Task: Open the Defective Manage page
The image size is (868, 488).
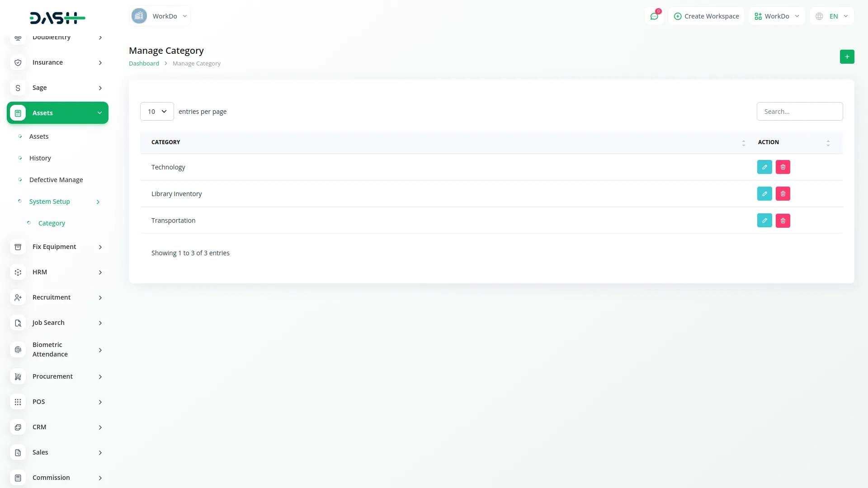Action: (56, 179)
